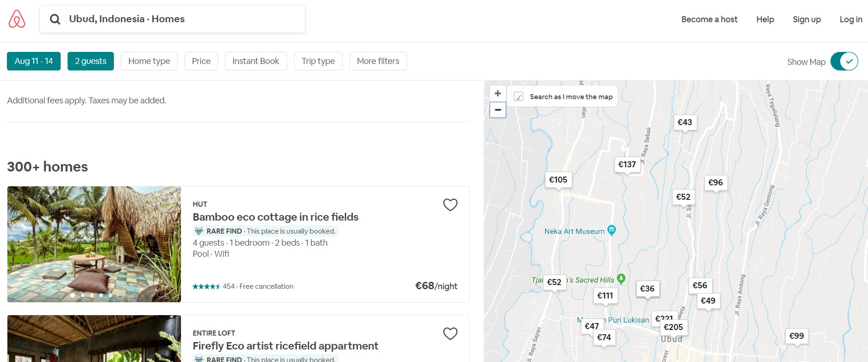Viewport: 868px width, 362px height.
Task: Click the Neka Art Museum map marker
Action: (x=612, y=230)
